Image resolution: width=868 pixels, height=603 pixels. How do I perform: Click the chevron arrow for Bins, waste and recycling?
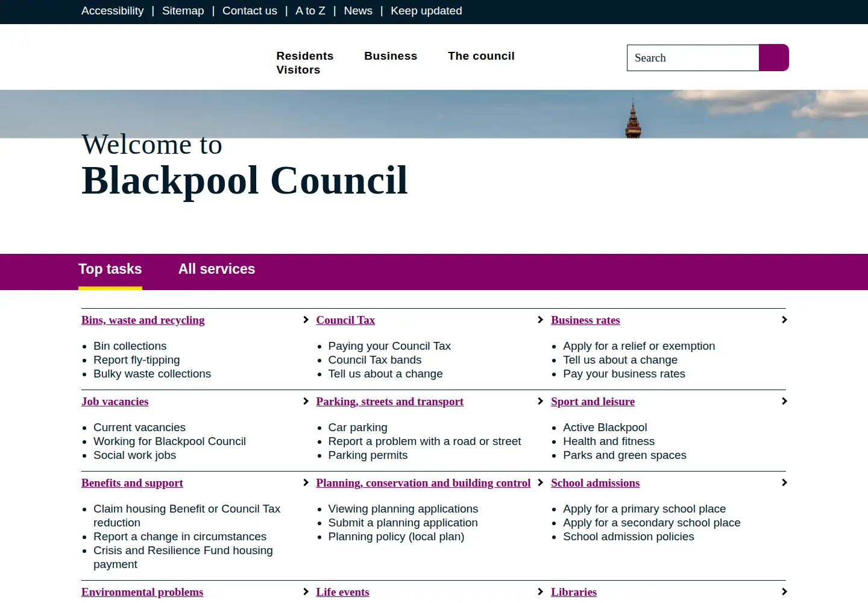306,320
